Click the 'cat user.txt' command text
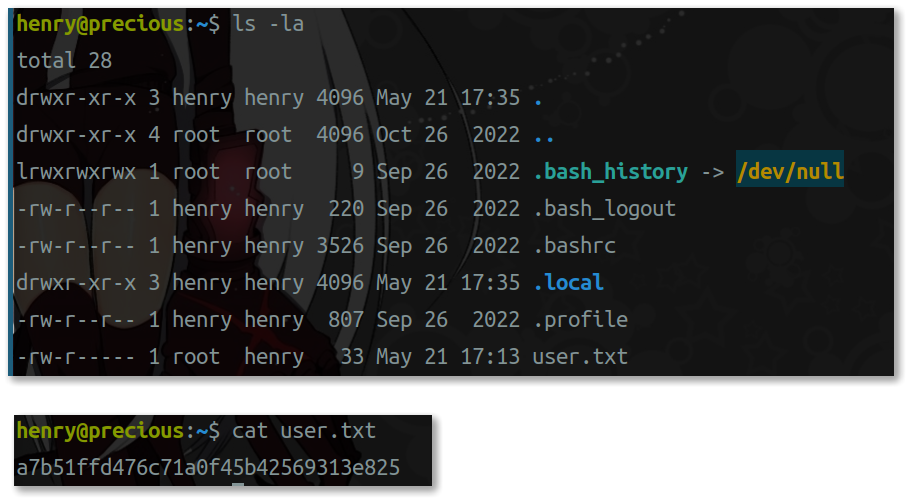Screen dimensions: 906x498 point(304,431)
